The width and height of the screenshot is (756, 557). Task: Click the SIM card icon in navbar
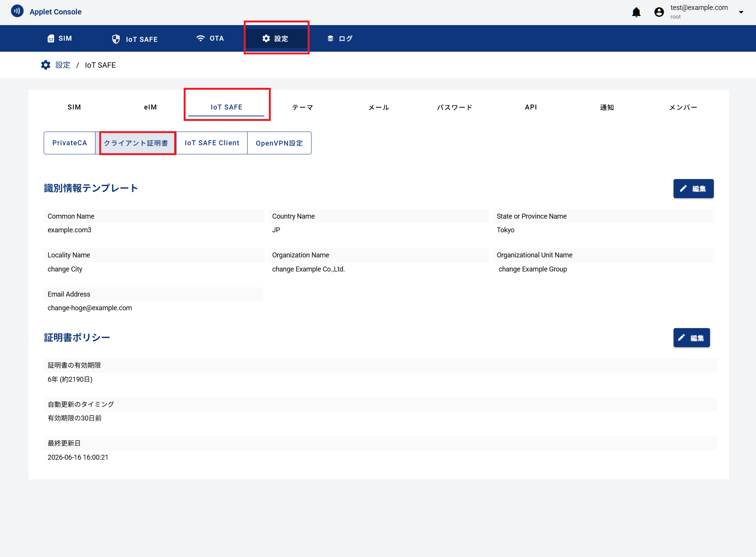tap(51, 38)
